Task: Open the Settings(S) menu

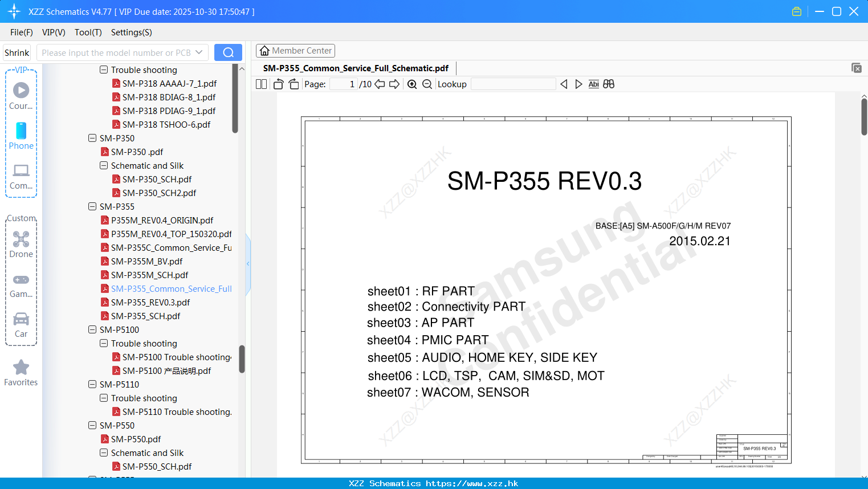Action: [x=132, y=32]
